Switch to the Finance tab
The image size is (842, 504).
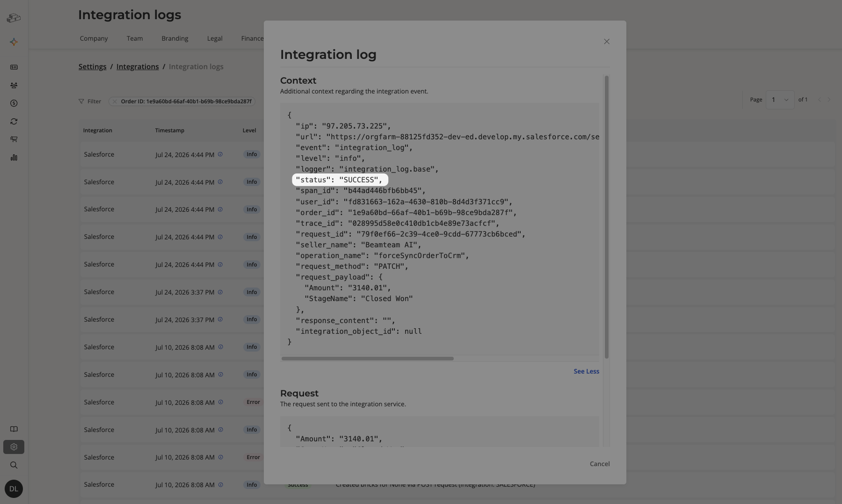click(x=253, y=38)
